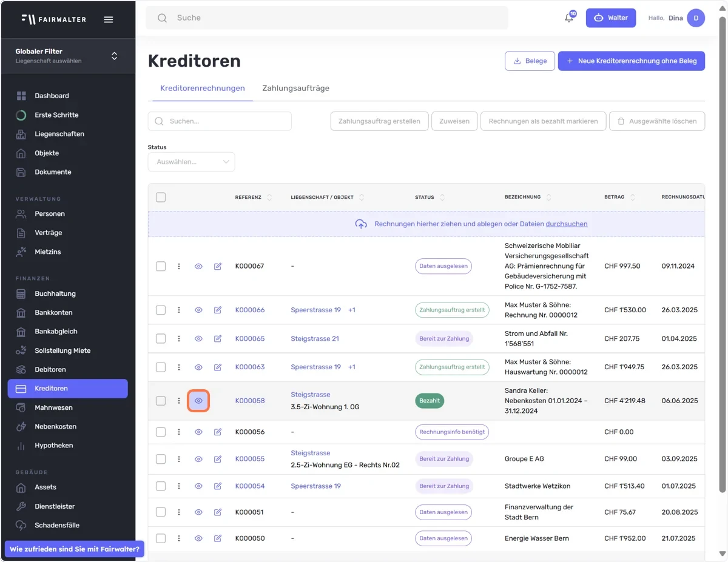Open three-dot menu for K000067
Image resolution: width=728 pixels, height=562 pixels.
tap(179, 266)
